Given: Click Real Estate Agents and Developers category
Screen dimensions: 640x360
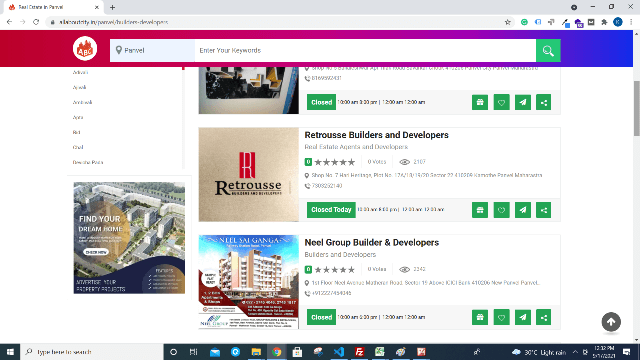Looking at the screenshot, I should click(x=356, y=147).
